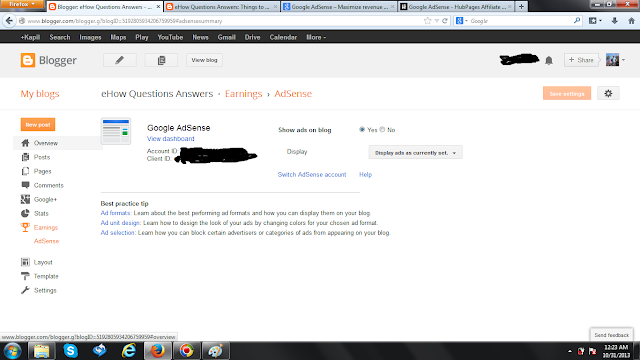Screen dimensions: 640x360
Task: Open File Explorer from the taskbar
Action: [41, 351]
